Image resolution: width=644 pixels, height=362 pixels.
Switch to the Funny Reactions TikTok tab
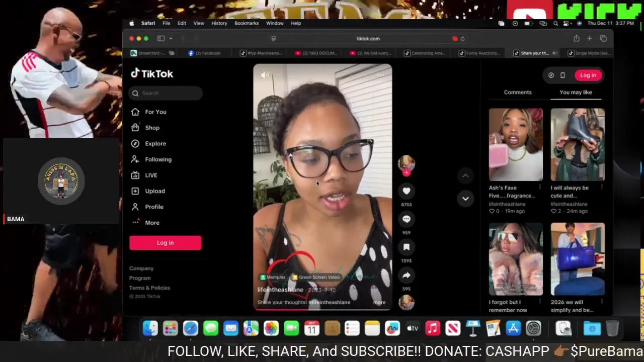point(479,53)
